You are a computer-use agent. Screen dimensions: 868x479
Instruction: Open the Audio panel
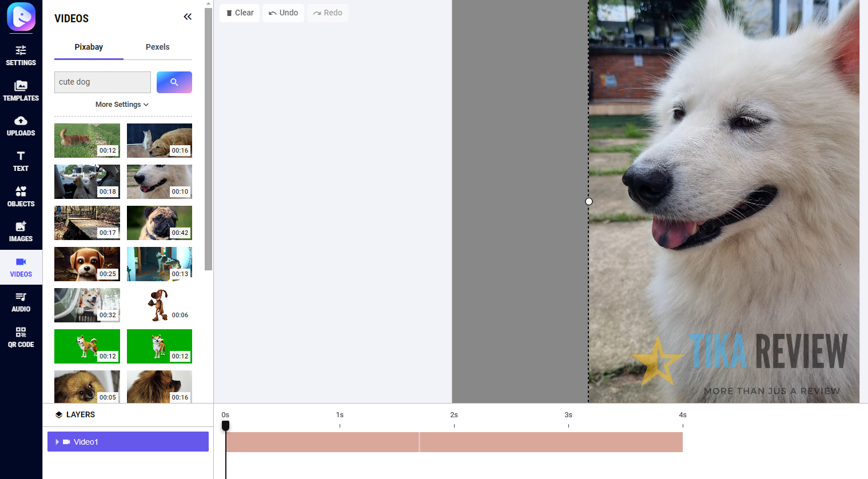(21, 302)
